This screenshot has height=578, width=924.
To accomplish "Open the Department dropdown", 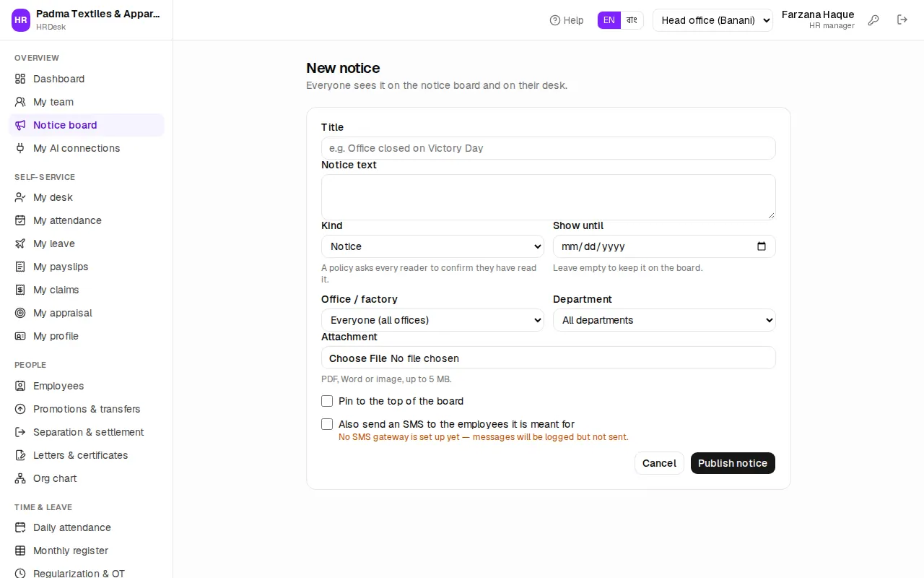I will coord(664,320).
